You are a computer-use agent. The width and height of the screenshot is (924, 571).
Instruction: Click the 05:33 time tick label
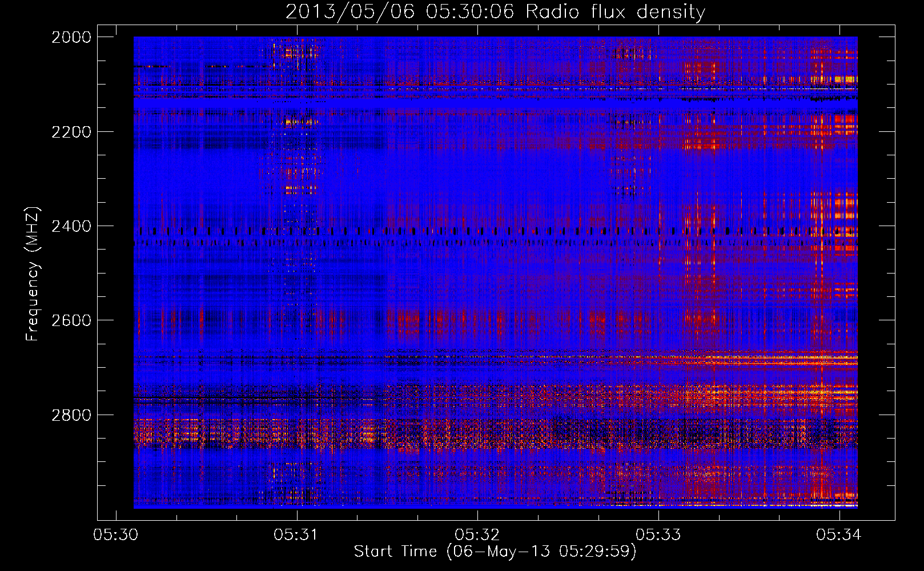(658, 534)
